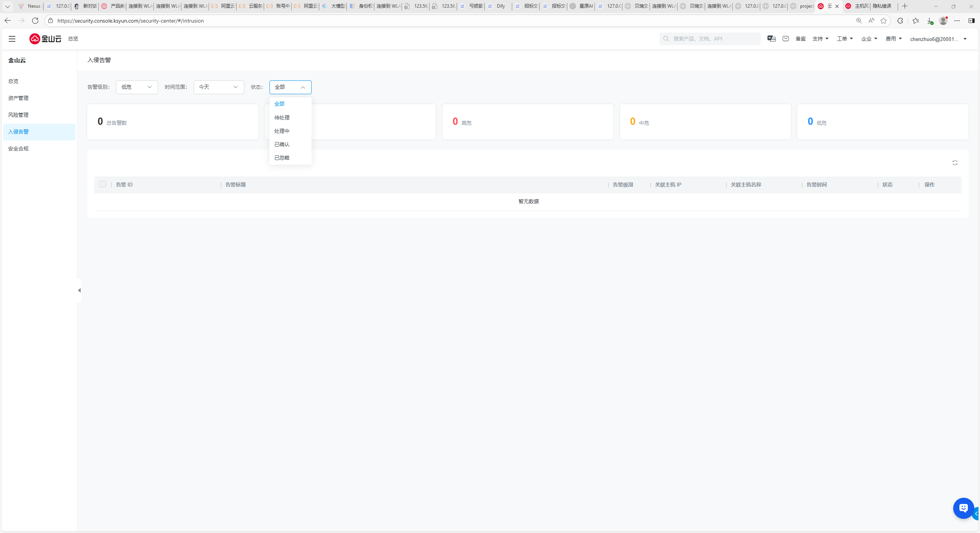Screen dimensions: 980x533
Task: Open the time range dropdown
Action: point(219,87)
